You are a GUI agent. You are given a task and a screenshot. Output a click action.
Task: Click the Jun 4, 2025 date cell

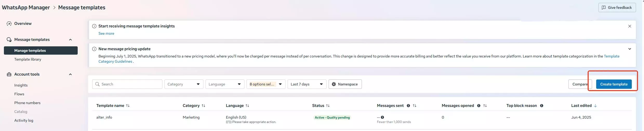[x=581, y=117]
